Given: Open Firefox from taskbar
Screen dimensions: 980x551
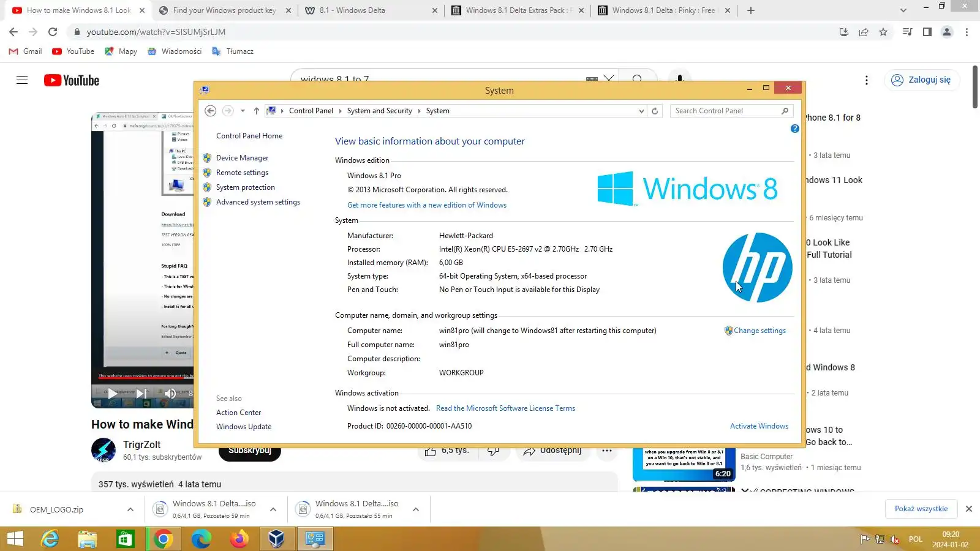Looking at the screenshot, I should pyautogui.click(x=239, y=539).
